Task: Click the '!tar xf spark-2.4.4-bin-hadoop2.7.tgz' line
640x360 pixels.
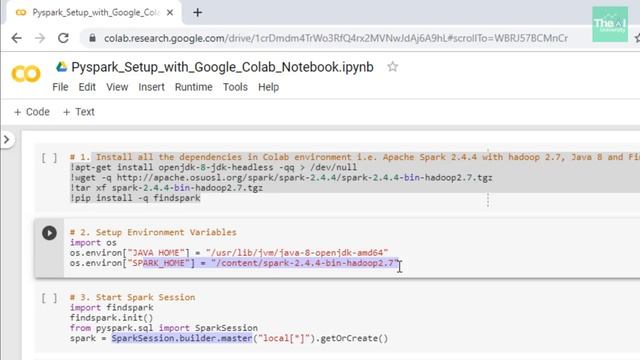Action: [167, 188]
